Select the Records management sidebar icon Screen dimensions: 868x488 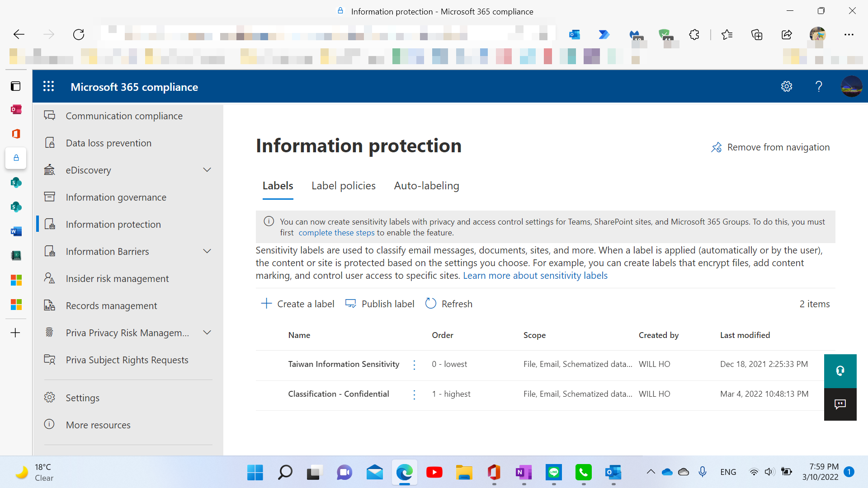coord(50,305)
